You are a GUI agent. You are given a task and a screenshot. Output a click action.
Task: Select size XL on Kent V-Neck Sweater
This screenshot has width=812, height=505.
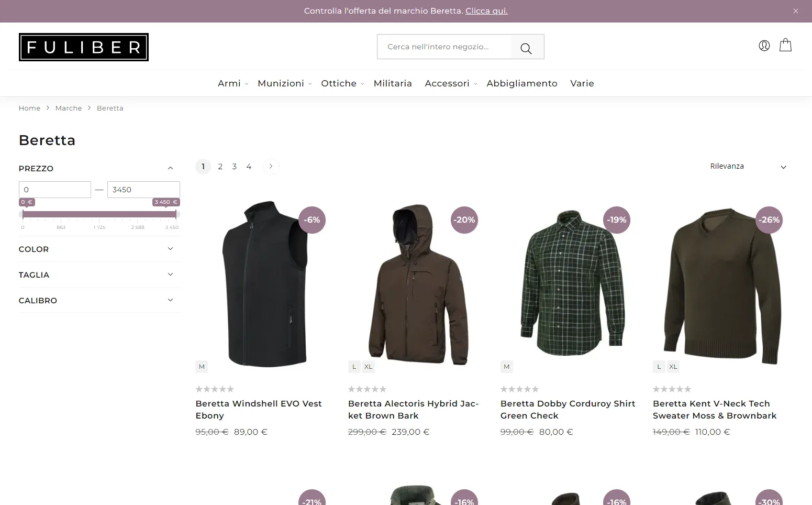click(x=673, y=367)
